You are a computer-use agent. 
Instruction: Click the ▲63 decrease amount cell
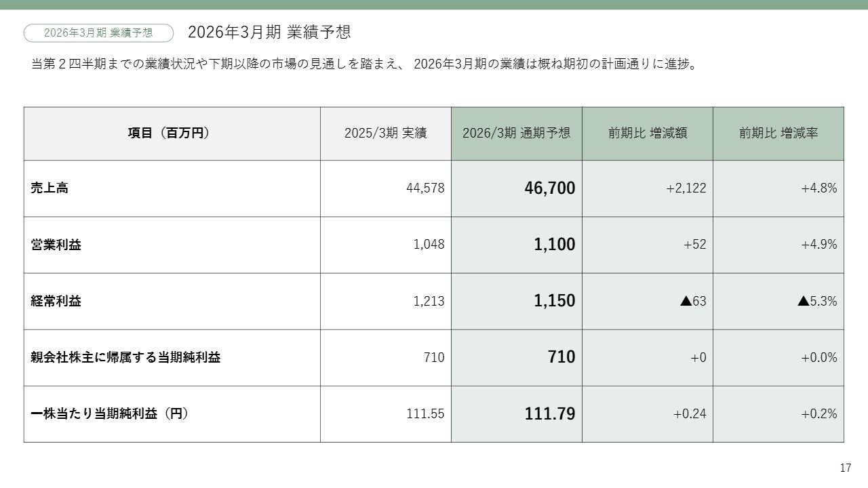tap(692, 301)
